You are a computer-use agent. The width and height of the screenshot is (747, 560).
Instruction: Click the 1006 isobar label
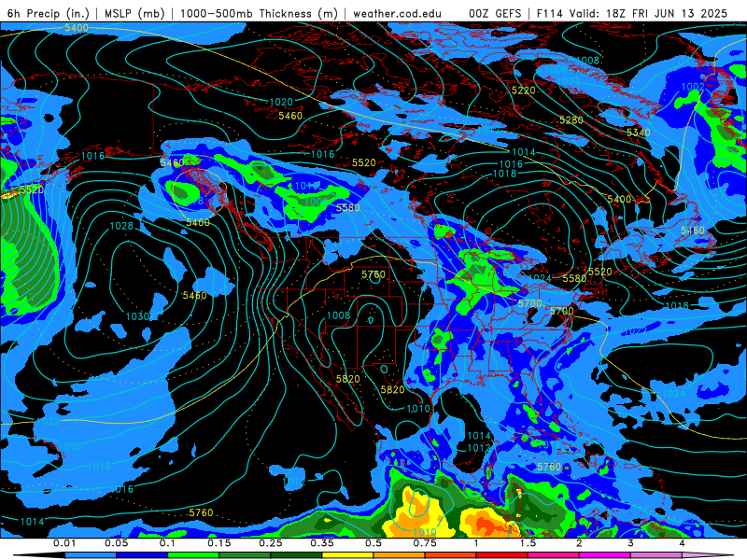click(556, 69)
